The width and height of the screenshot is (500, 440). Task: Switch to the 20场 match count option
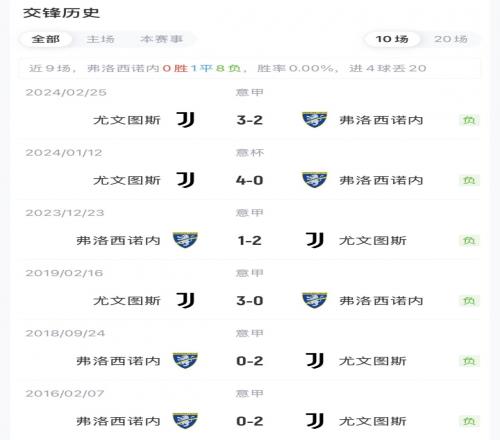[451, 39]
